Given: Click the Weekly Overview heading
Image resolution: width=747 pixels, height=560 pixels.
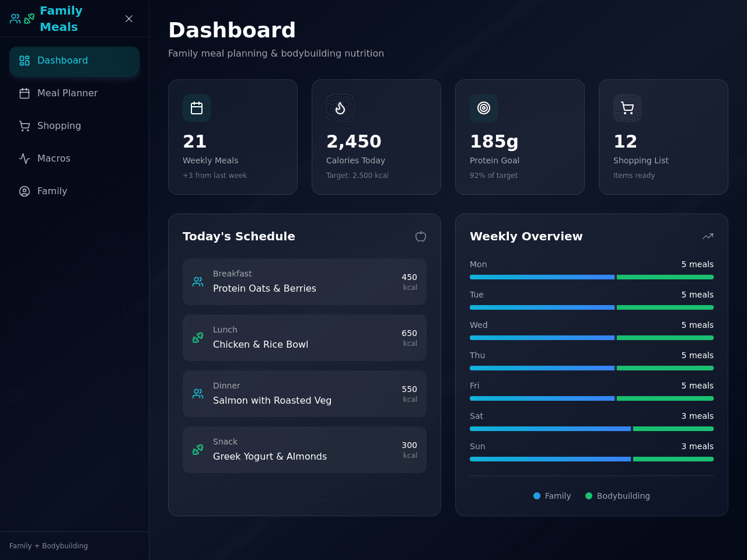Looking at the screenshot, I should pos(526,236).
